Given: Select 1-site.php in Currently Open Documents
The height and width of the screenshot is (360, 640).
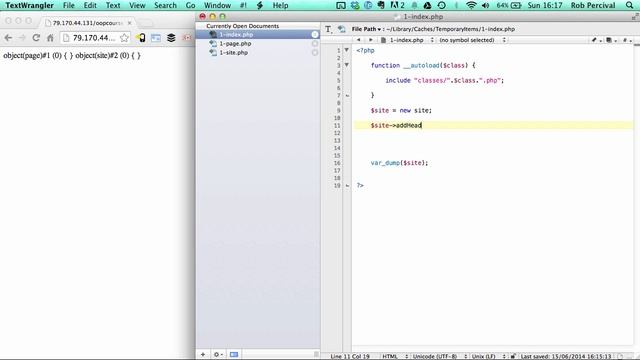Looking at the screenshot, I should click(258, 53).
